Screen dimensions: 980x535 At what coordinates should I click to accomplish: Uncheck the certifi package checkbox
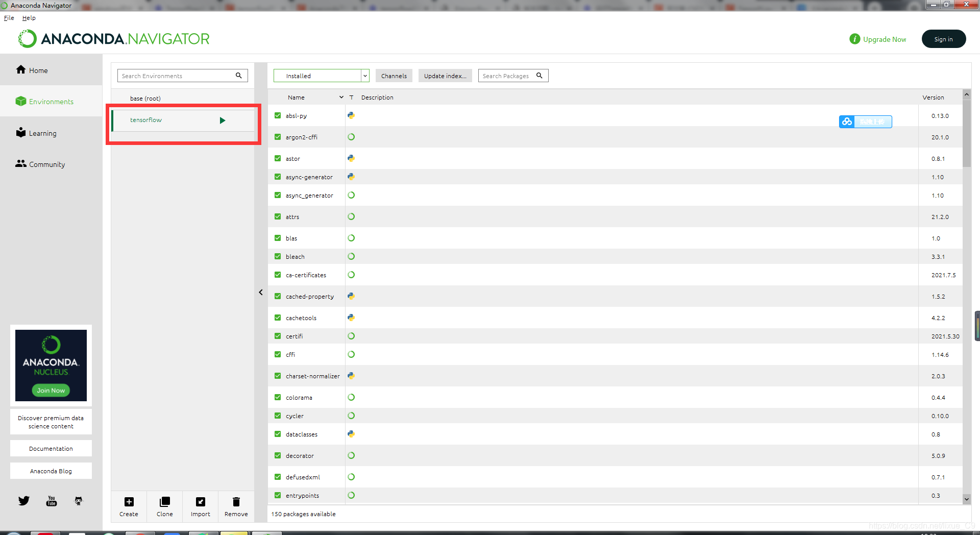tap(278, 336)
